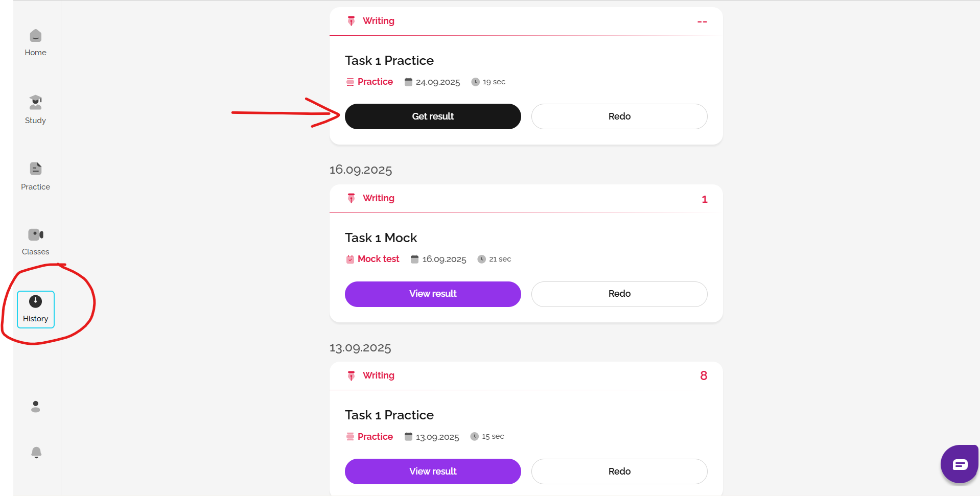Image resolution: width=980 pixels, height=496 pixels.
Task: Open the Home sidebar icon
Action: pyautogui.click(x=35, y=36)
